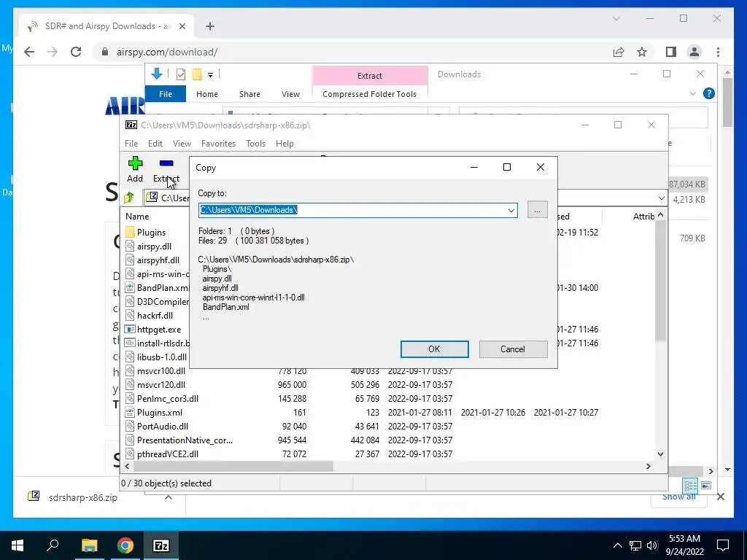Open the notification center icon

[723, 545]
